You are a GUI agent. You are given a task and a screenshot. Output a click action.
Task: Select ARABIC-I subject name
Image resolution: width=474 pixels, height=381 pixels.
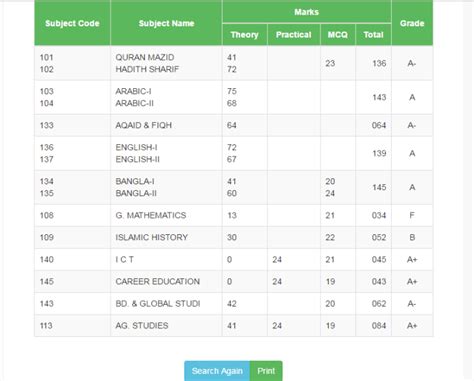[133, 91]
